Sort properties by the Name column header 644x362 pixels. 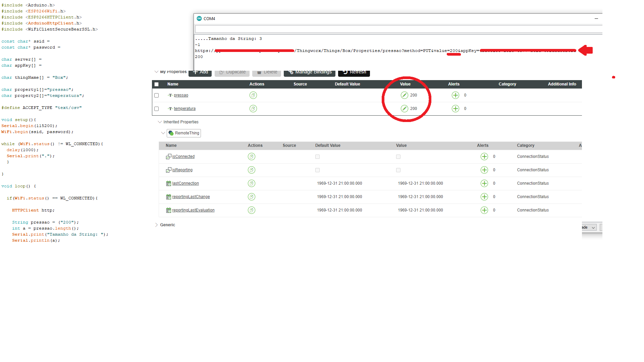coord(173,84)
